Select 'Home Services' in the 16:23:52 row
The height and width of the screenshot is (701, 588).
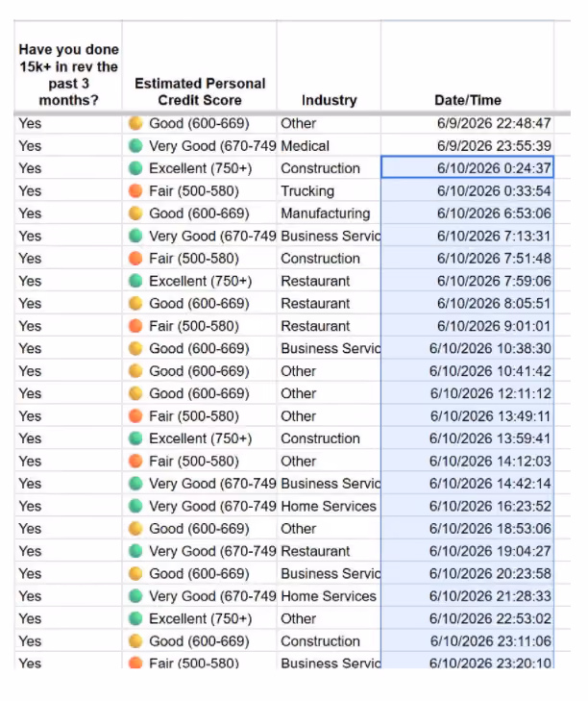(329, 506)
